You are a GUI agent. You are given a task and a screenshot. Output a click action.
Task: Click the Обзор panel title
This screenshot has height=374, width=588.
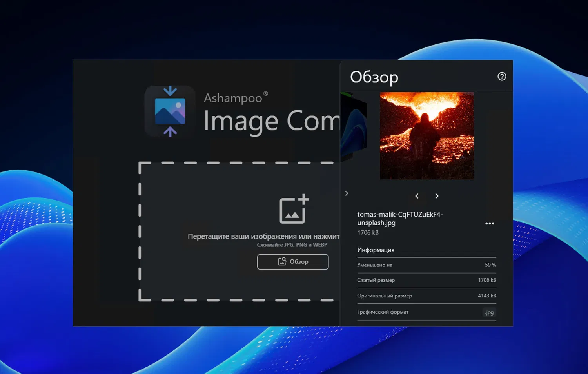(374, 77)
